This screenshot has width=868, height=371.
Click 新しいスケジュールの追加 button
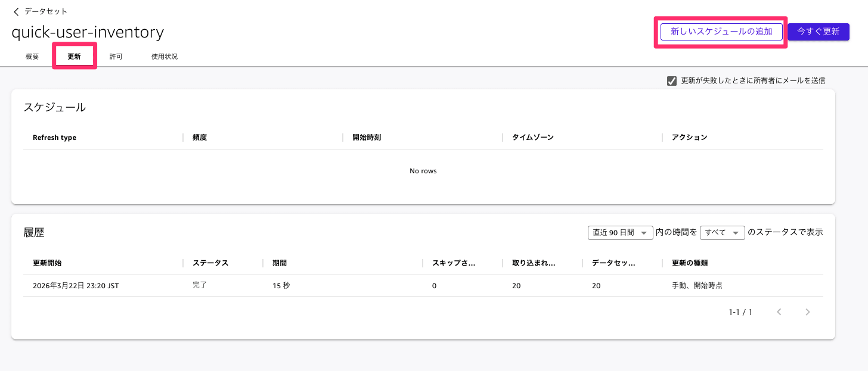point(720,32)
